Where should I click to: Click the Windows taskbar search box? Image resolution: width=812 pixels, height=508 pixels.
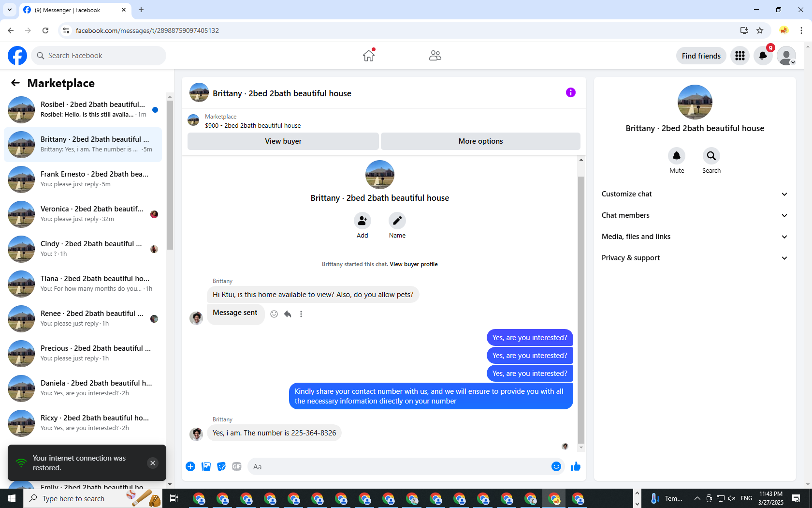click(93, 498)
